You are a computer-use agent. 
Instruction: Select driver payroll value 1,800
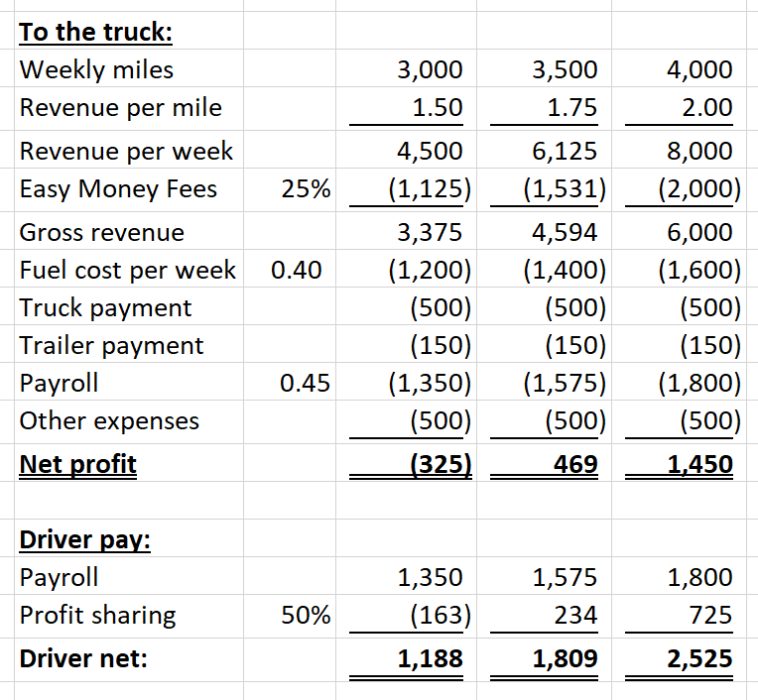pos(699,577)
